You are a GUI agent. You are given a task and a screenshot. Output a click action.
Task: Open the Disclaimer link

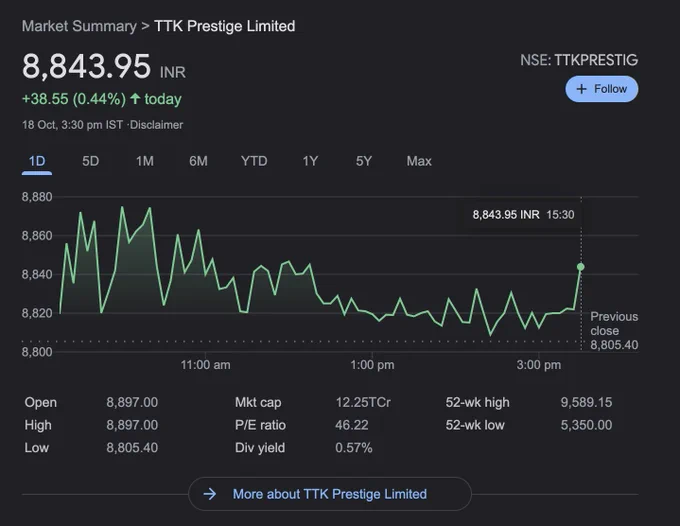pos(156,125)
